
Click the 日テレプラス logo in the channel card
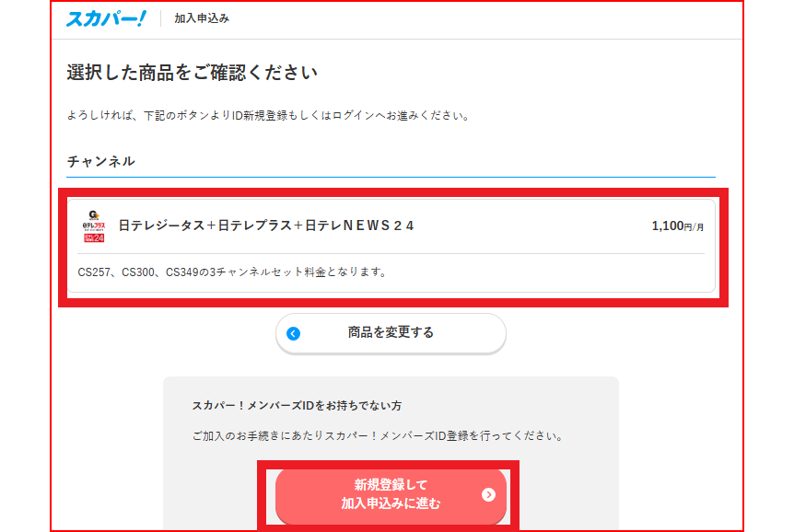click(93, 226)
